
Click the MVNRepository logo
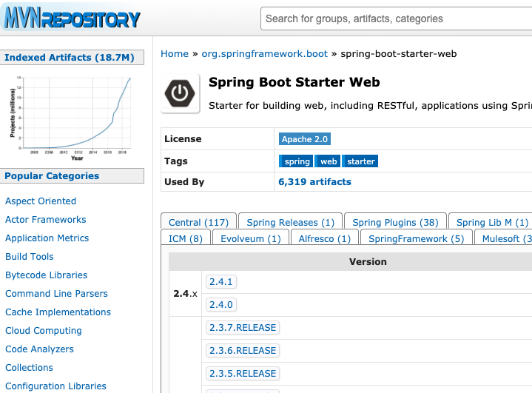tap(72, 18)
